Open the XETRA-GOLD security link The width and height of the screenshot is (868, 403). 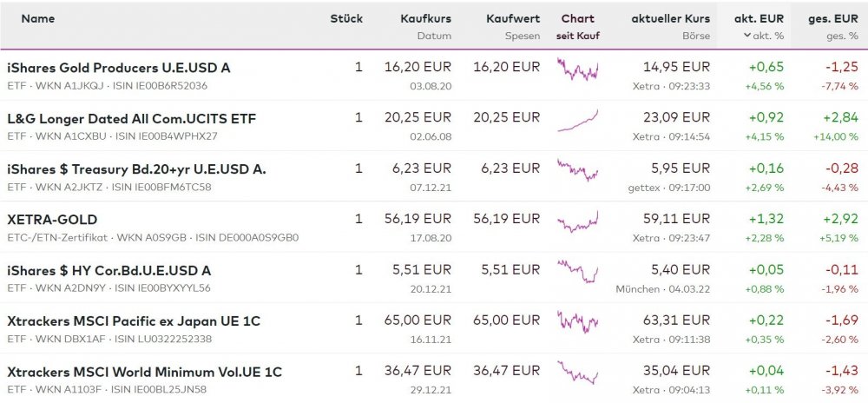52,220
